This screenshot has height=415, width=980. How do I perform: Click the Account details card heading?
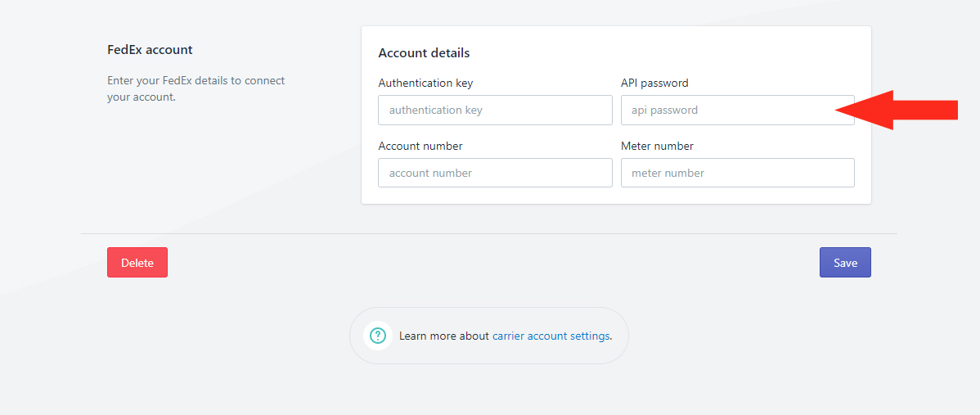tap(424, 53)
